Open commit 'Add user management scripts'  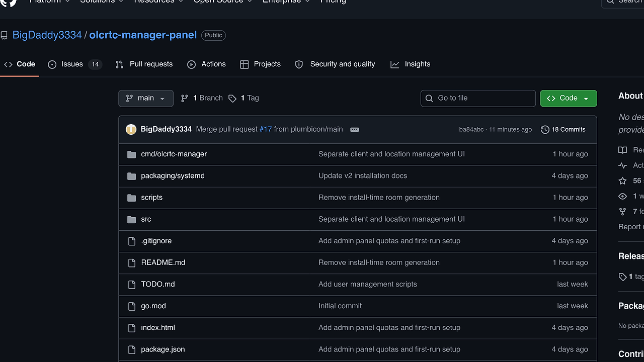368,284
